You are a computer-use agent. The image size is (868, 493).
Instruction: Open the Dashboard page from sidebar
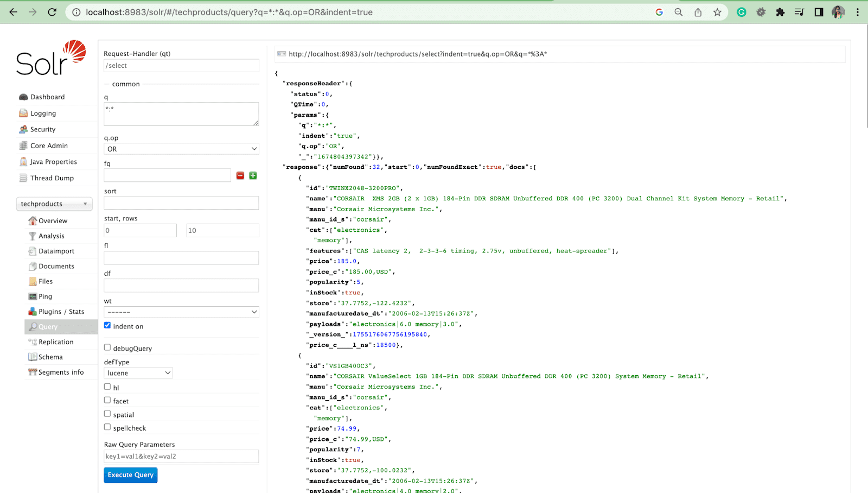(x=47, y=97)
